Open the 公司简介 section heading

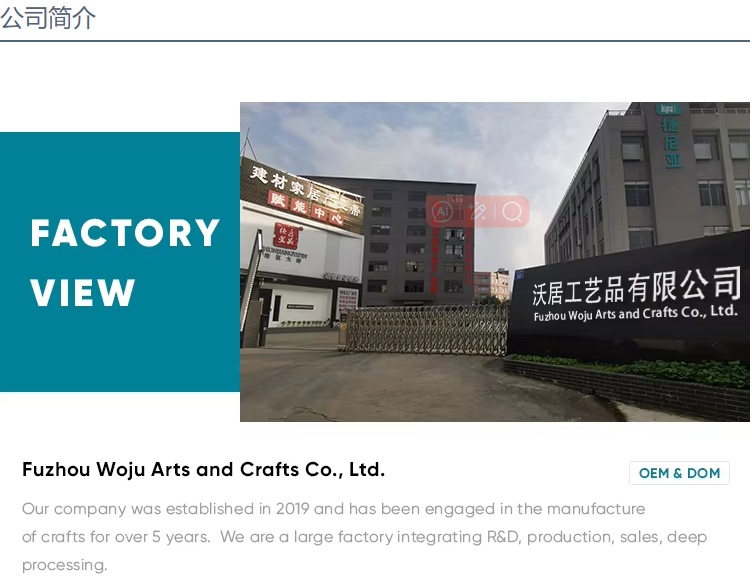coord(48,18)
